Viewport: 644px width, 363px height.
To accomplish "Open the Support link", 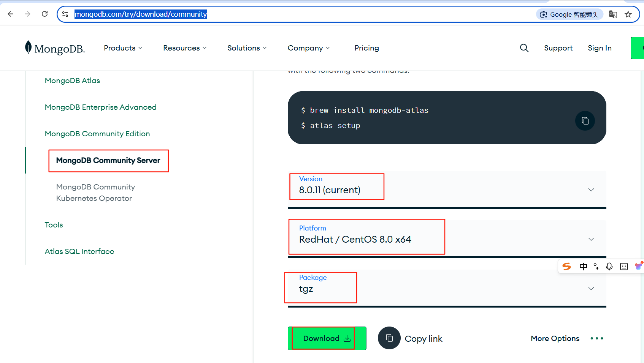I will click(x=558, y=48).
